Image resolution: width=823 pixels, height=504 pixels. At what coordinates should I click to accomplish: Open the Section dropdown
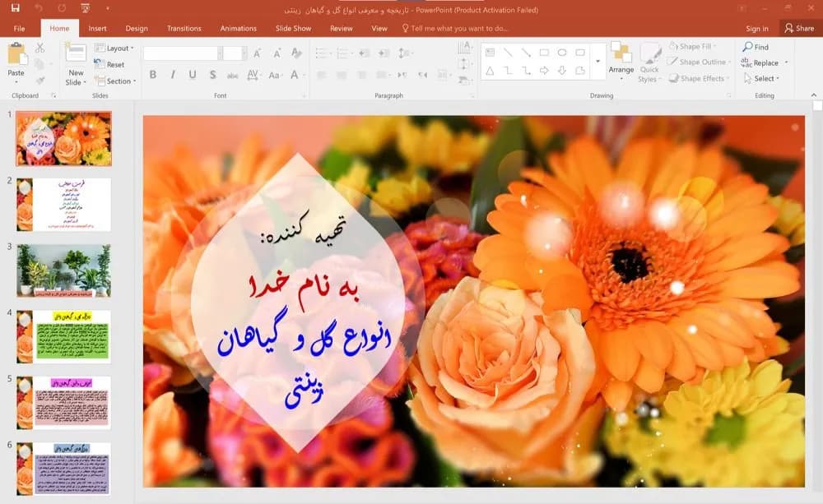coord(115,81)
